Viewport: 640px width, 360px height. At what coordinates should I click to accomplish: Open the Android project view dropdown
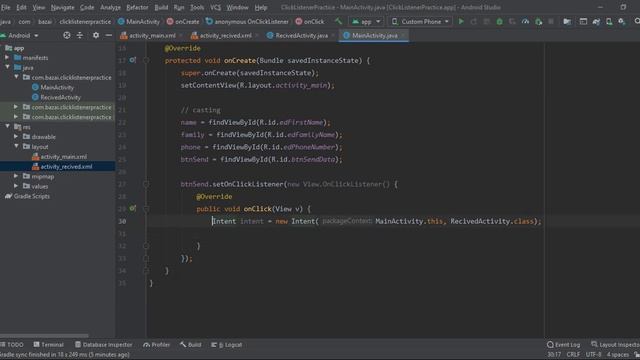pos(20,36)
